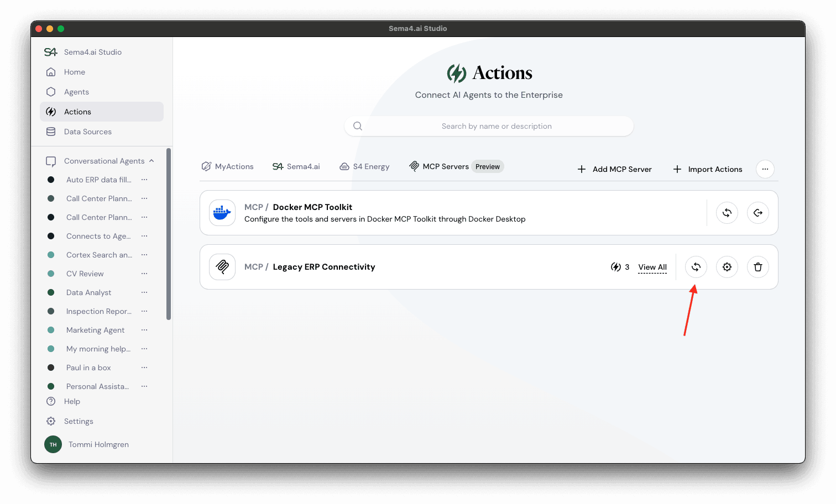The height and width of the screenshot is (504, 836).
Task: Refresh the Legacy ERP Connectivity server
Action: point(696,267)
